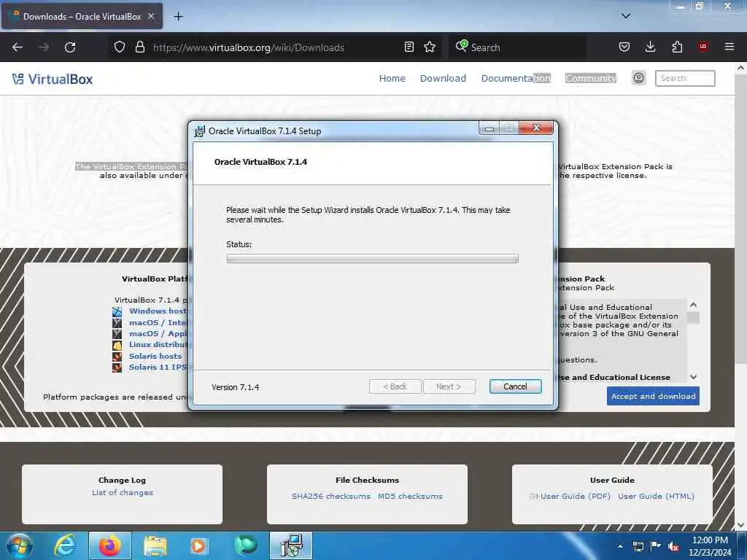Image resolution: width=747 pixels, height=560 pixels.
Task: Open the List of changes link
Action: point(123,492)
